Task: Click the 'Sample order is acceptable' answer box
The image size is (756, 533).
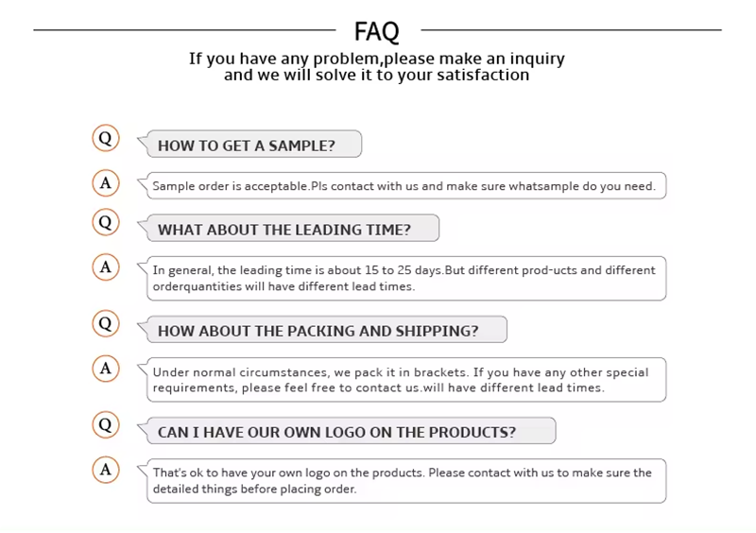Action: [404, 186]
